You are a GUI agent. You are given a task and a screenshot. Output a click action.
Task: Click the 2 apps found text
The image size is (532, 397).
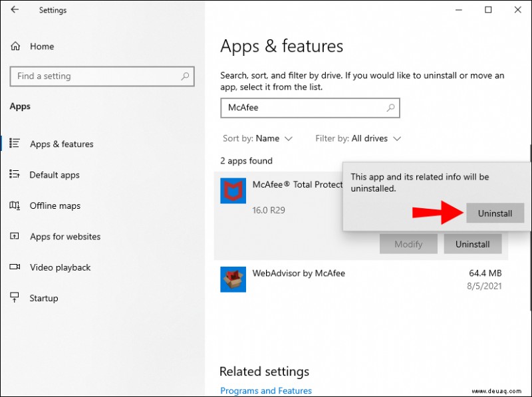246,161
